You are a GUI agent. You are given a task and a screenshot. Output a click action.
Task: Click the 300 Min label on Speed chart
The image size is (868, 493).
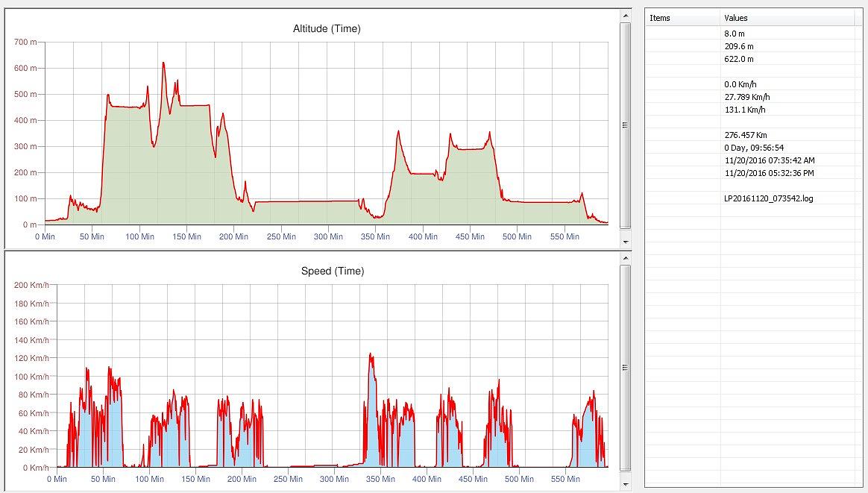(x=334, y=479)
